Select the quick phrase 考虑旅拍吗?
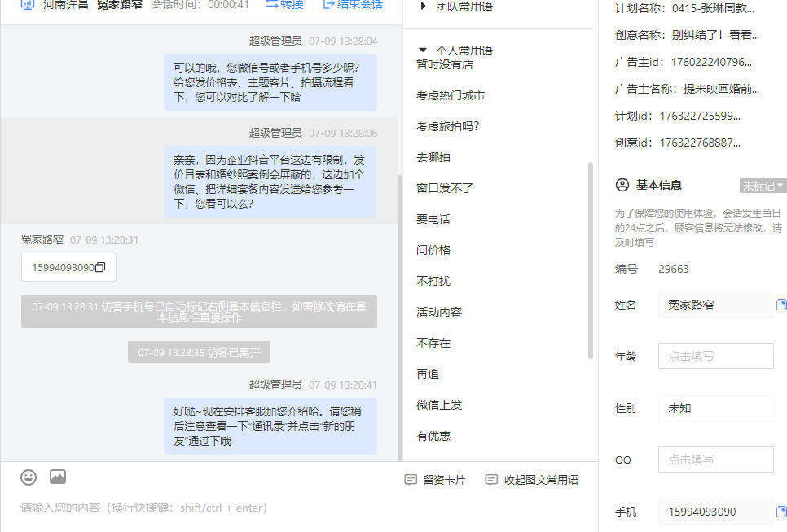The width and height of the screenshot is (787, 532). pos(448,126)
